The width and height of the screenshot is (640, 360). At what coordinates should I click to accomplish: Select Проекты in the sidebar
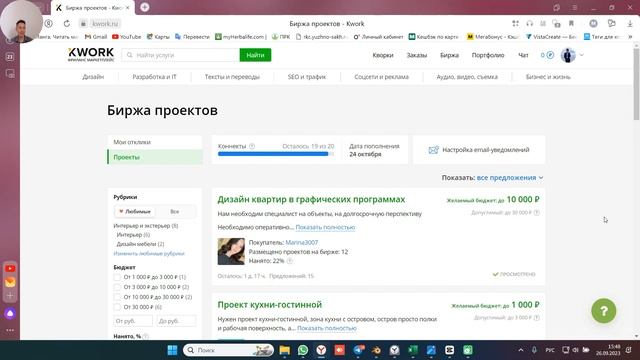(155, 157)
